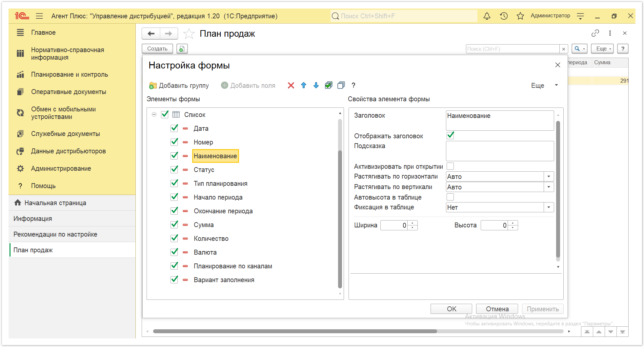Close the Настройка формы dialog

(558, 65)
